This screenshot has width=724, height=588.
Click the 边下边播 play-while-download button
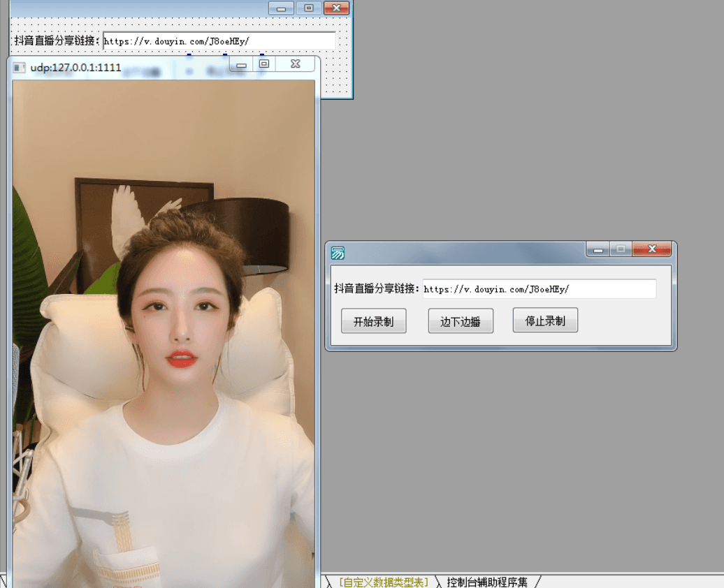pyautogui.click(x=461, y=321)
